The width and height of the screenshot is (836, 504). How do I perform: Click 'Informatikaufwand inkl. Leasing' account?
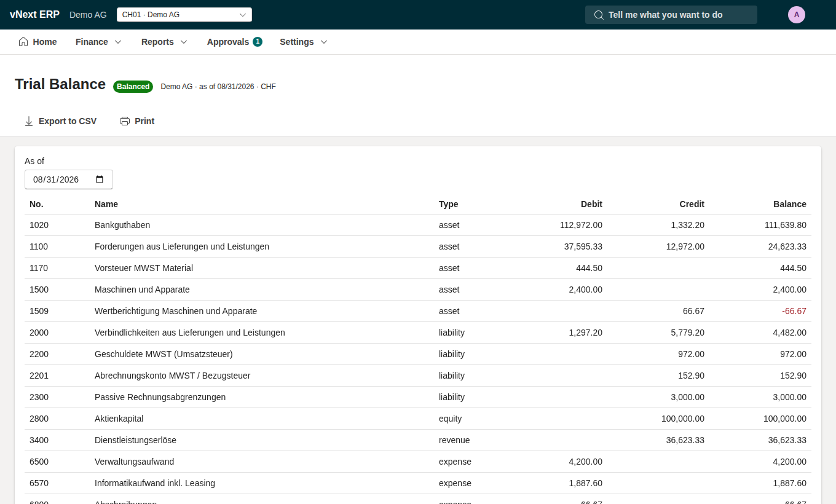coord(155,483)
